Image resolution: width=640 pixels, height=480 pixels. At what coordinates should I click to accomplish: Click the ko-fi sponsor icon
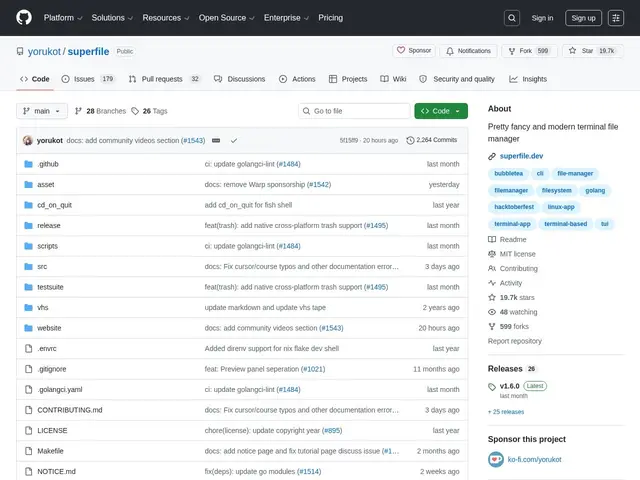coord(496,460)
